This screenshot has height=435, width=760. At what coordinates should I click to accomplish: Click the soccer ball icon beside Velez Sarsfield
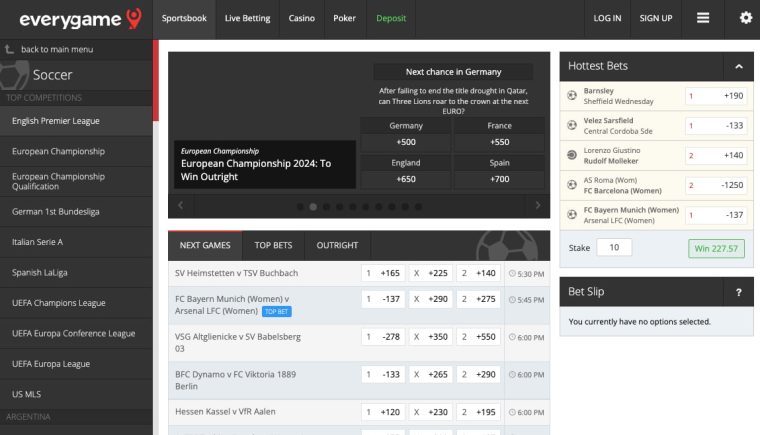click(572, 125)
